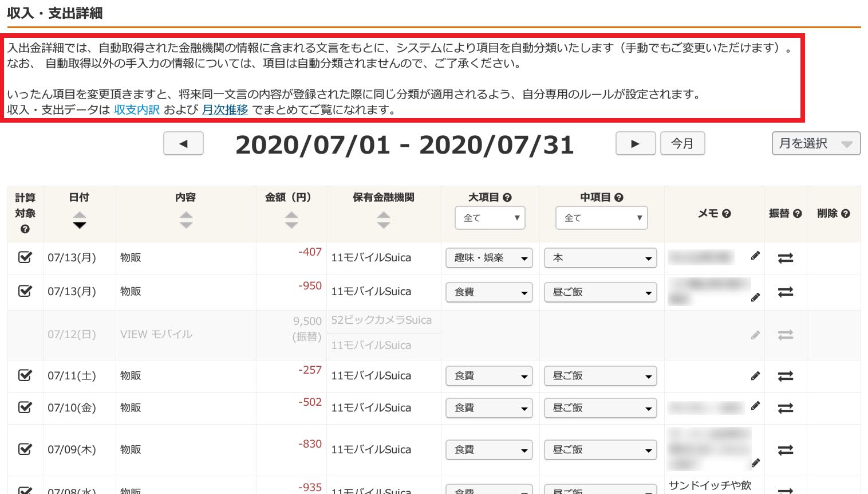
Task: Click 振替 transfer arrows in -950 row
Action: [x=786, y=292]
